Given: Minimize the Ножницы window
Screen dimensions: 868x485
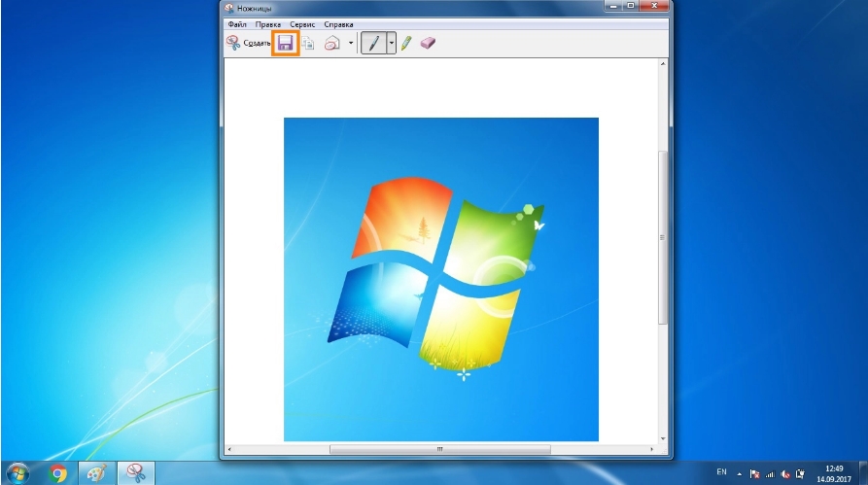Looking at the screenshot, I should click(613, 6).
